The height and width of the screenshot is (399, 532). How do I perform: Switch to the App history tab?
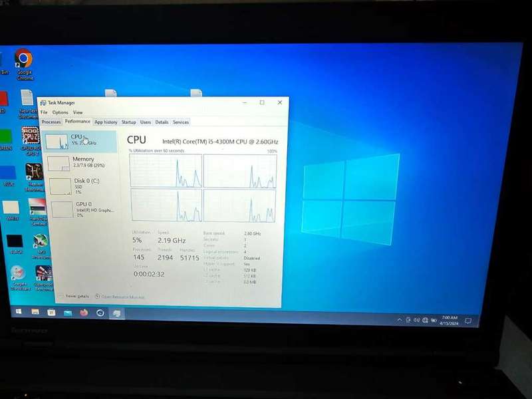(106, 122)
